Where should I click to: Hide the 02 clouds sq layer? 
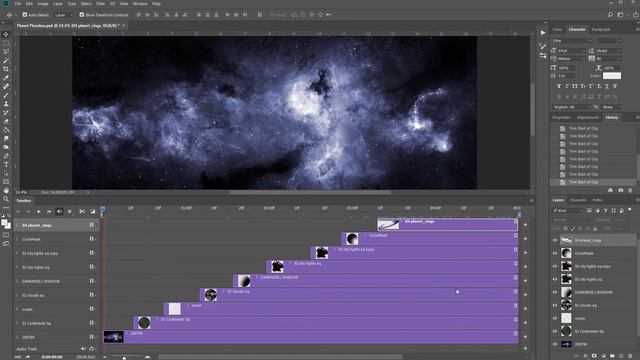point(555,305)
